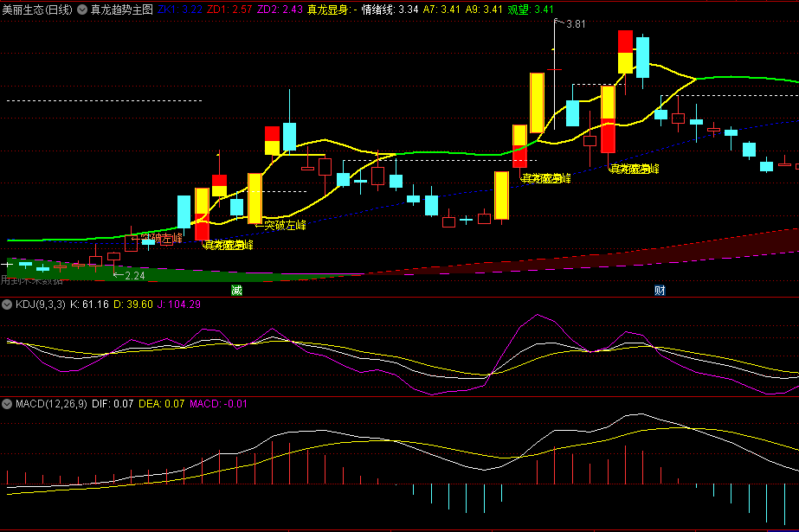Click the A7: 3.41 value
Screen dimensions: 799x532
[x=441, y=10]
